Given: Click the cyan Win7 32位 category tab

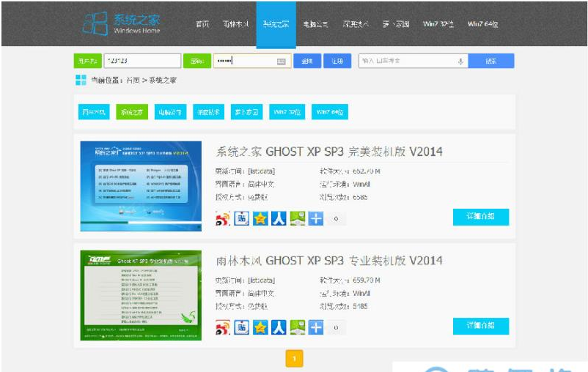Looking at the screenshot, I should (287, 112).
